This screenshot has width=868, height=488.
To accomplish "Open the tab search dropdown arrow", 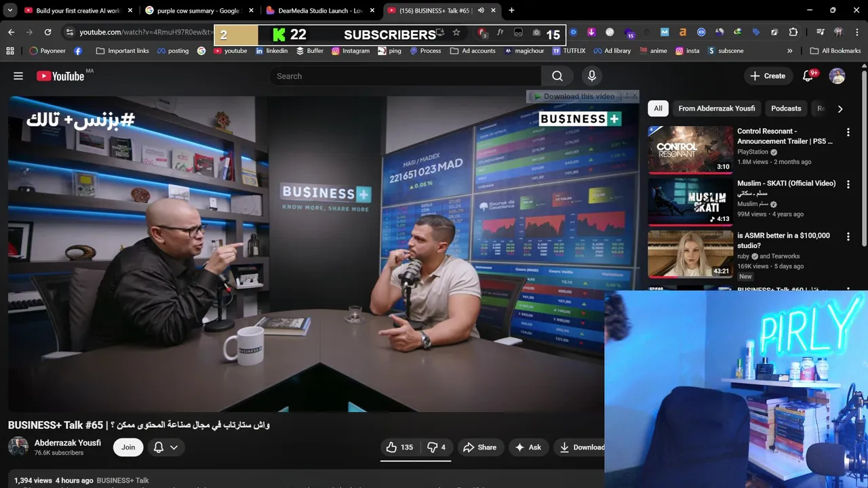I will point(9,10).
